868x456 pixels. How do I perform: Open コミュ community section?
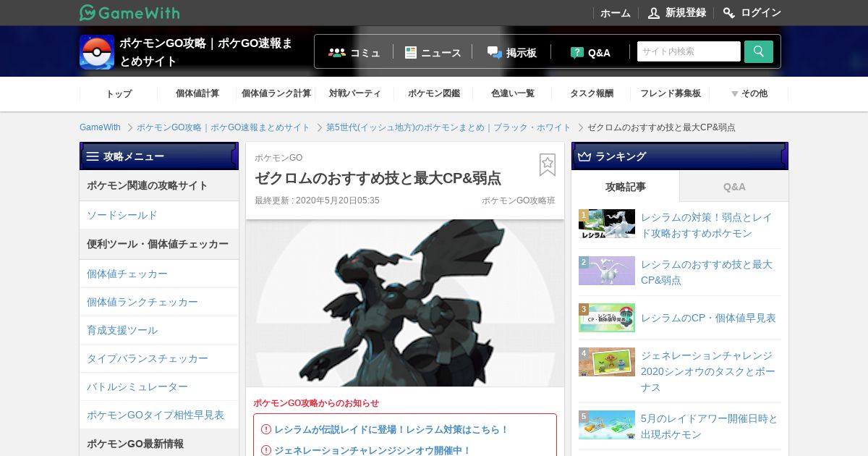click(354, 52)
